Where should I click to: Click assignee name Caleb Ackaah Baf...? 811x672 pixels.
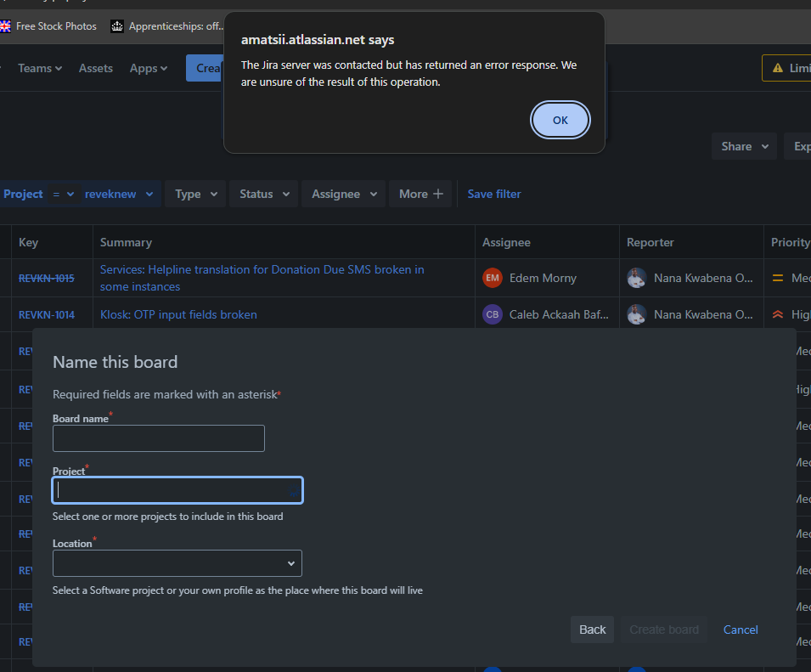pyautogui.click(x=559, y=314)
